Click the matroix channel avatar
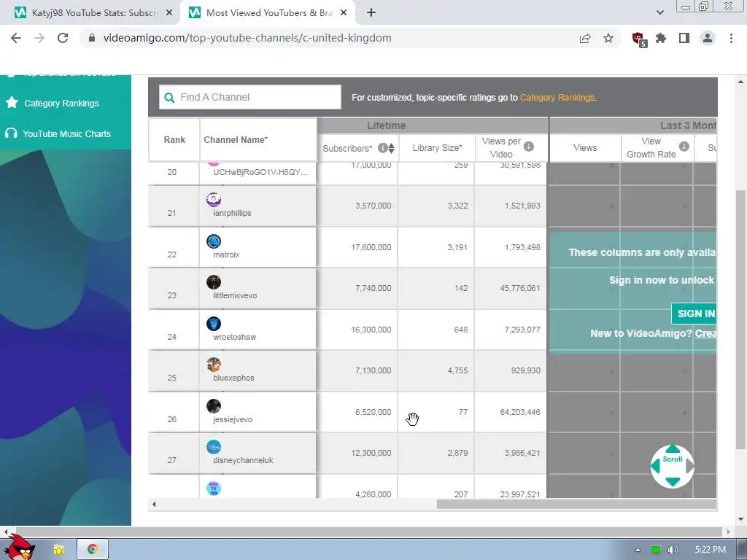 click(214, 241)
